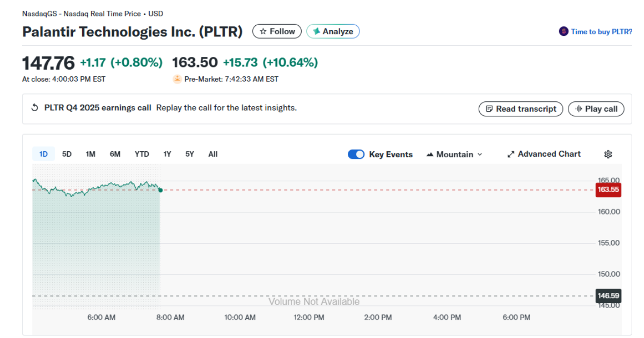The height and width of the screenshot is (338, 644).
Task: Open the chart style selector menu
Action: 454,154
